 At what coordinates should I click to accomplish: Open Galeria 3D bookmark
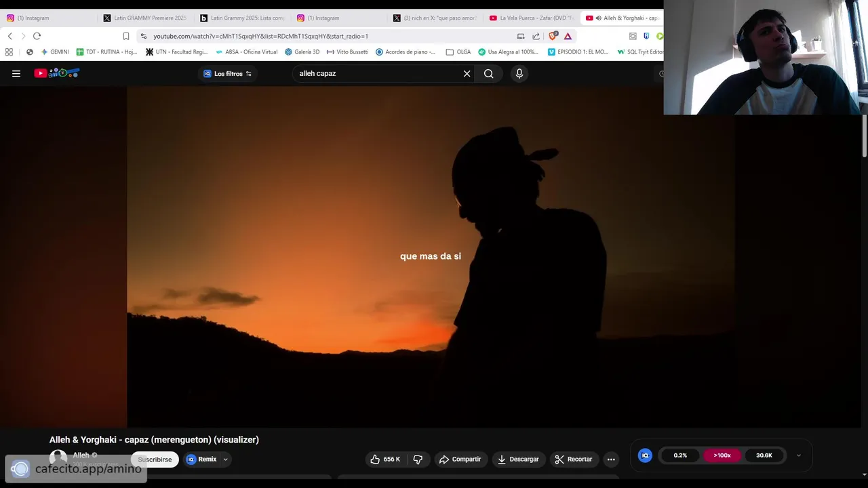coord(302,52)
